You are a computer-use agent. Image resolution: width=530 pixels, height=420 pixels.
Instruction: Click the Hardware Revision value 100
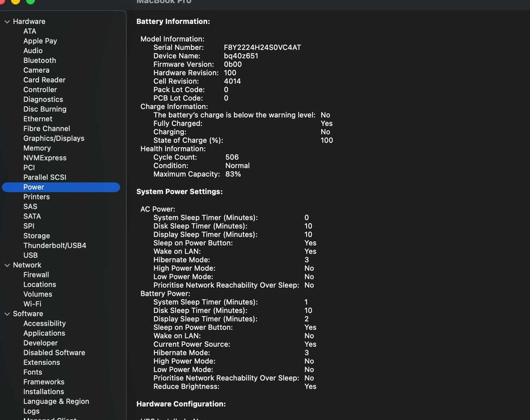(230, 73)
